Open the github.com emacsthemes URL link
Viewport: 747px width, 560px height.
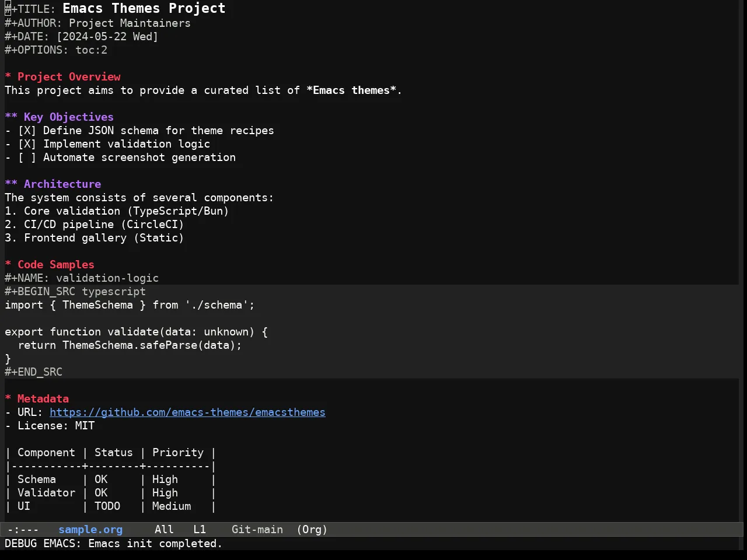point(187,412)
